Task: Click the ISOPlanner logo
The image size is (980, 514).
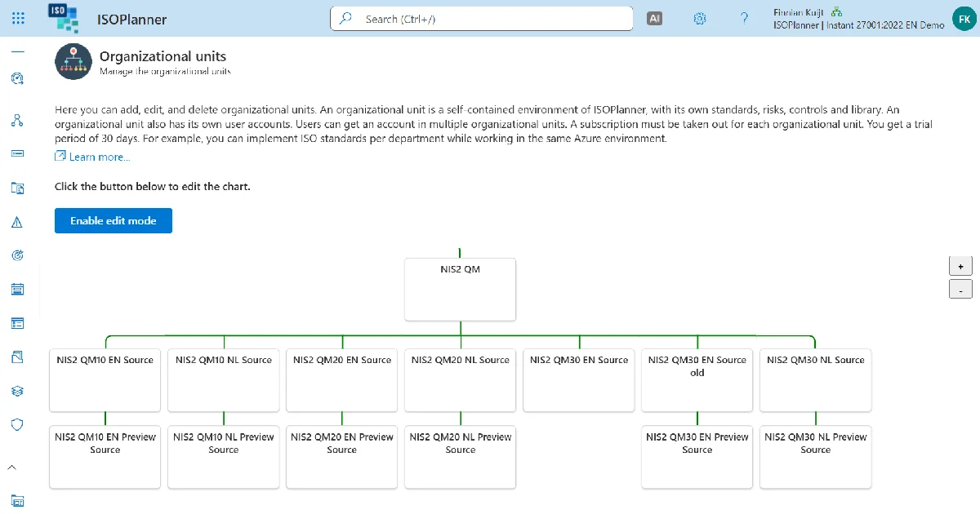Action: point(64,17)
